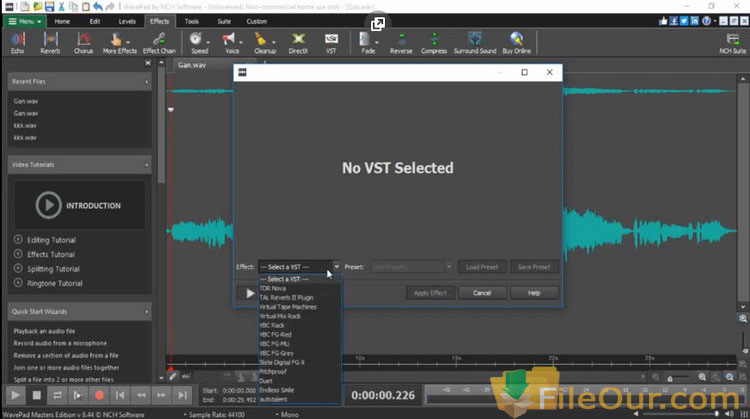
Task: Collapse the Quick Start Wizards panel
Action: pyautogui.click(x=146, y=311)
